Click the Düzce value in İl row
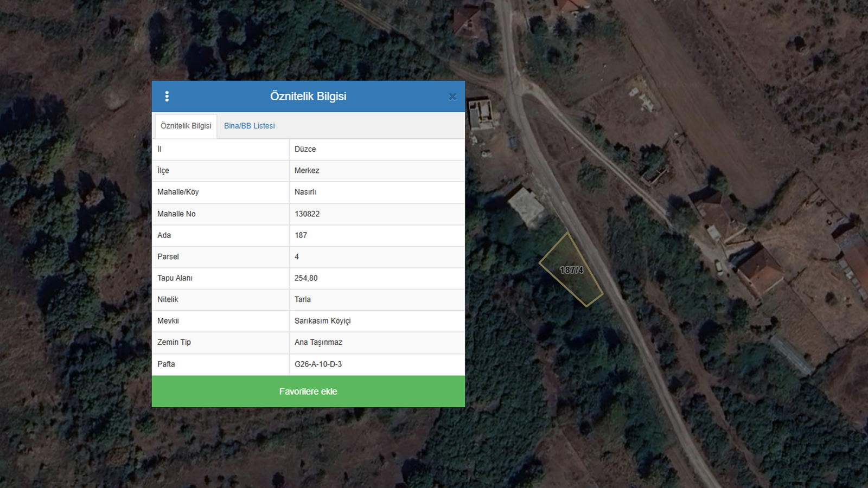 coord(305,149)
